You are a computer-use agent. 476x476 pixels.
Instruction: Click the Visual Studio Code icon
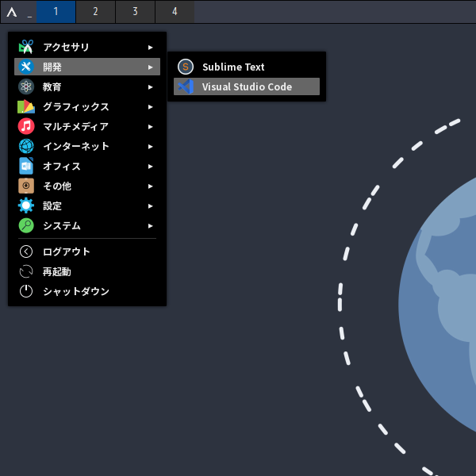click(186, 87)
